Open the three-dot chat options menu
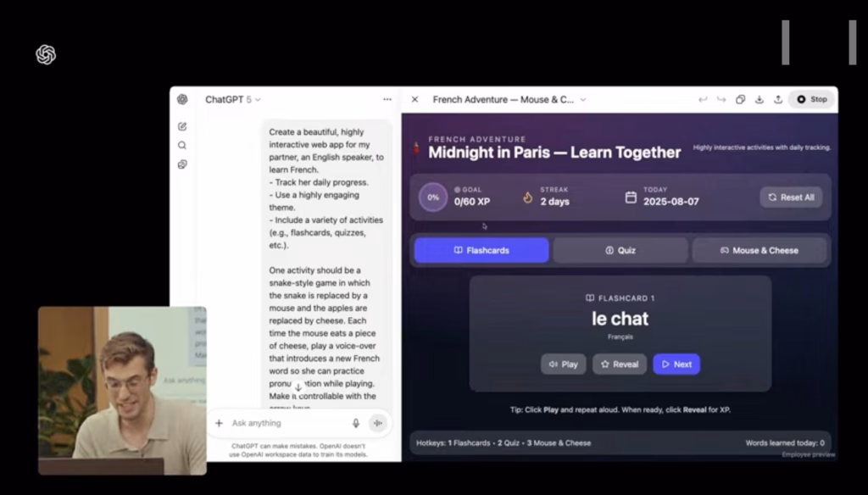Screen dimensions: 868x495 pos(387,100)
